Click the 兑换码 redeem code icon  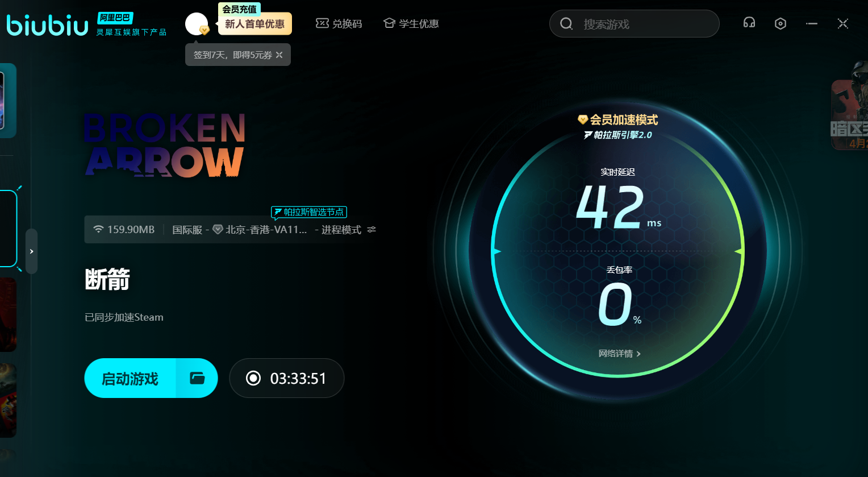[322, 23]
